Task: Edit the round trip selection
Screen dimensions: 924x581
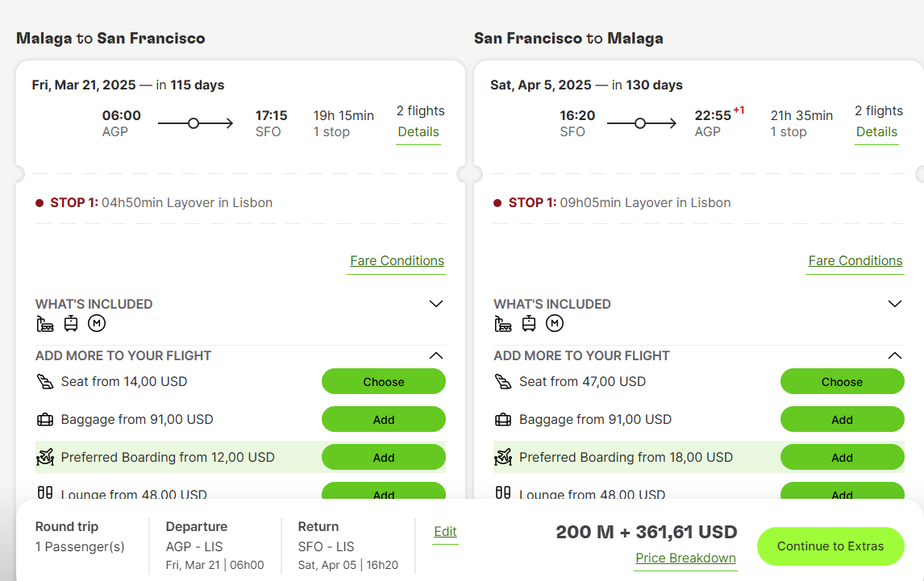Action: (x=445, y=532)
